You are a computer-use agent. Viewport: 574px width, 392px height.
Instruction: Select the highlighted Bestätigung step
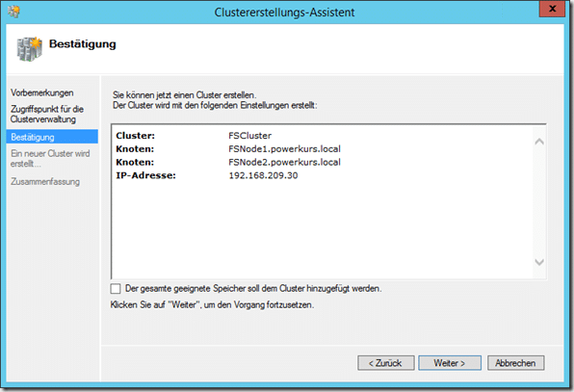52,137
